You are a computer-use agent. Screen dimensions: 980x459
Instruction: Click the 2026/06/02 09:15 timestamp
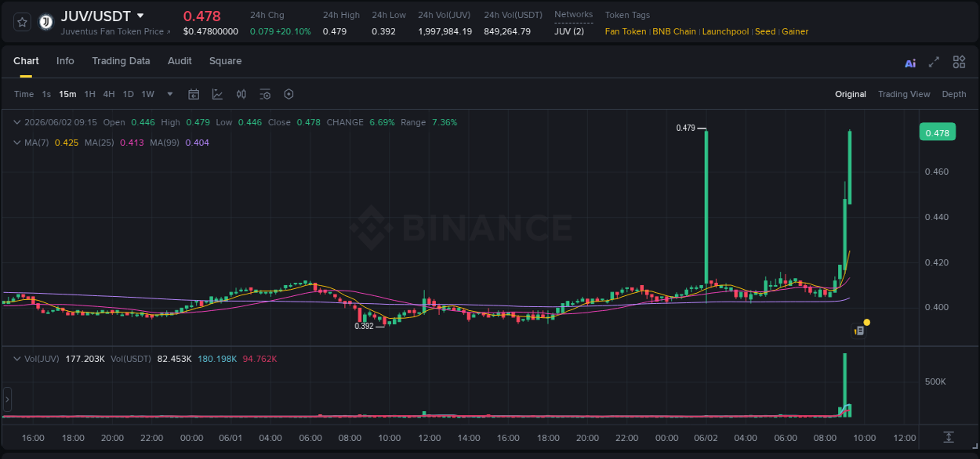(x=60, y=122)
